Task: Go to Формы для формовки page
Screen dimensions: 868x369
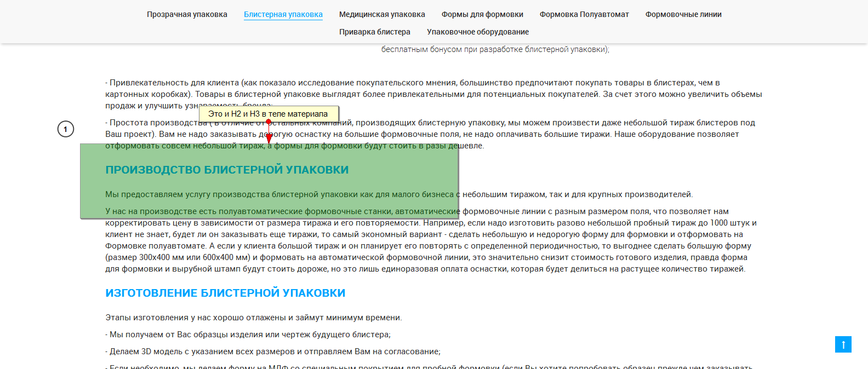Action: coord(482,14)
